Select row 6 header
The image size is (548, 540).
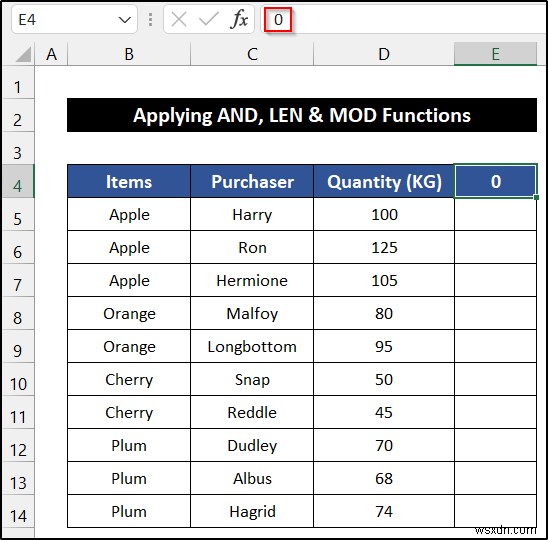pyautogui.click(x=17, y=247)
